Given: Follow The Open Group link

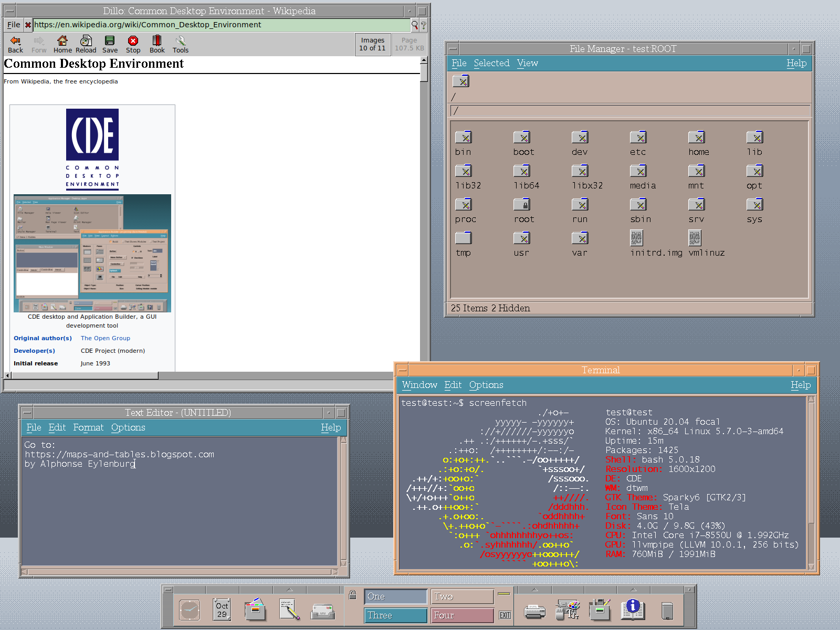Looking at the screenshot, I should coord(105,338).
